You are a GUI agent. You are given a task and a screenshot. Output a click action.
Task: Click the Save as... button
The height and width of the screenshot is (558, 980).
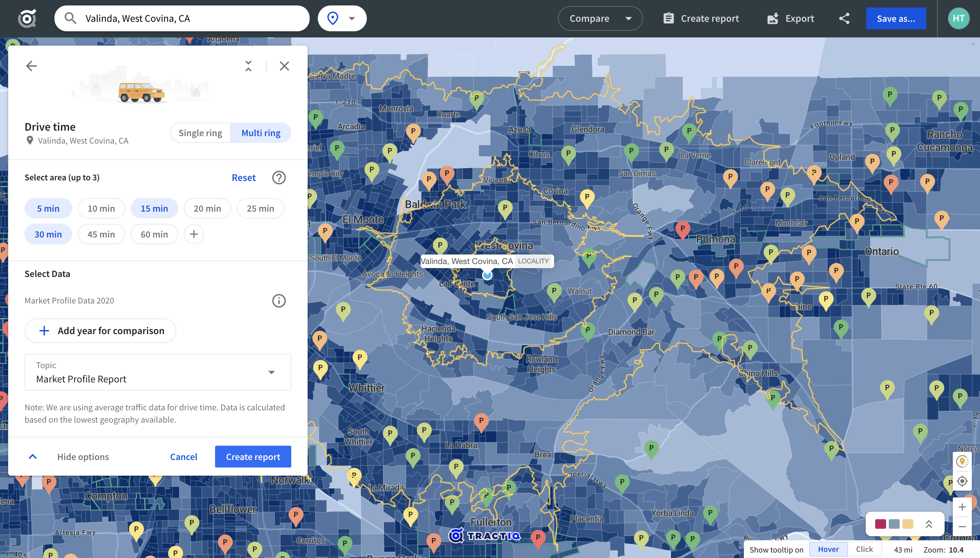[896, 18]
